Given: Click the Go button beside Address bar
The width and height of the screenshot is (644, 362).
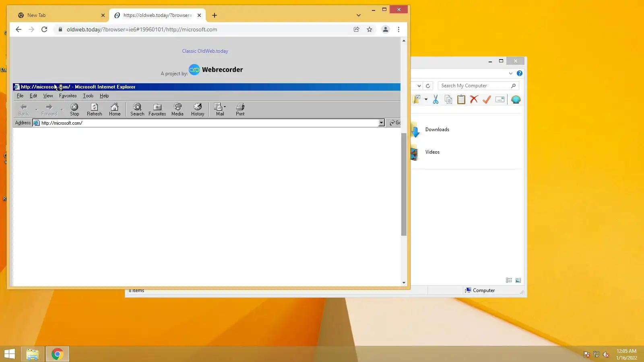Looking at the screenshot, I should point(395,123).
